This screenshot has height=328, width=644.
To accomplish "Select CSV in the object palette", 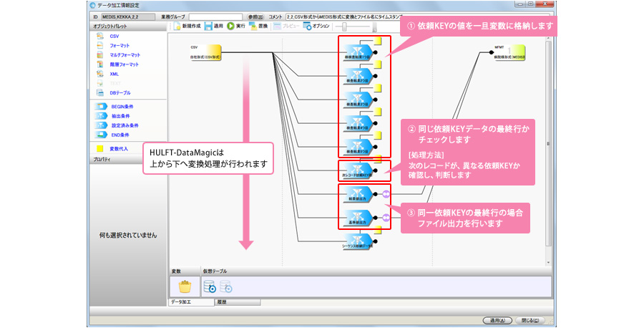I will click(x=114, y=36).
